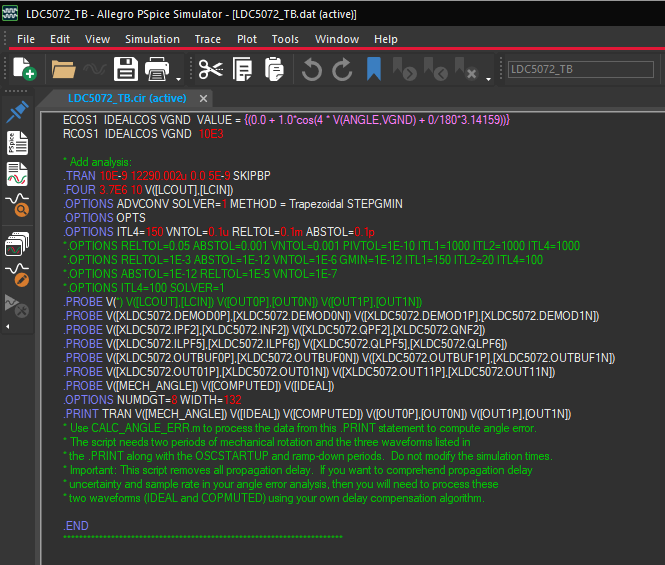Toggle bookmark with blue bookmark icon
This screenshot has width=665, height=565.
374,69
